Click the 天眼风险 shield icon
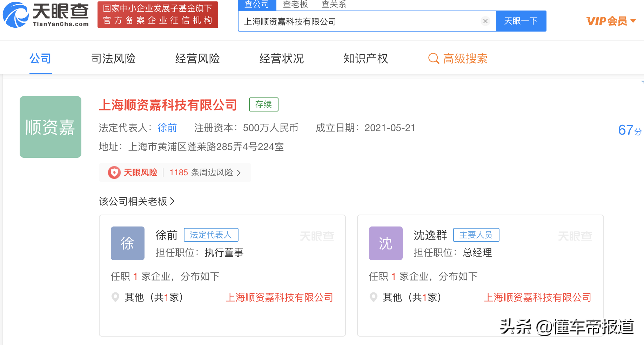 (x=114, y=172)
